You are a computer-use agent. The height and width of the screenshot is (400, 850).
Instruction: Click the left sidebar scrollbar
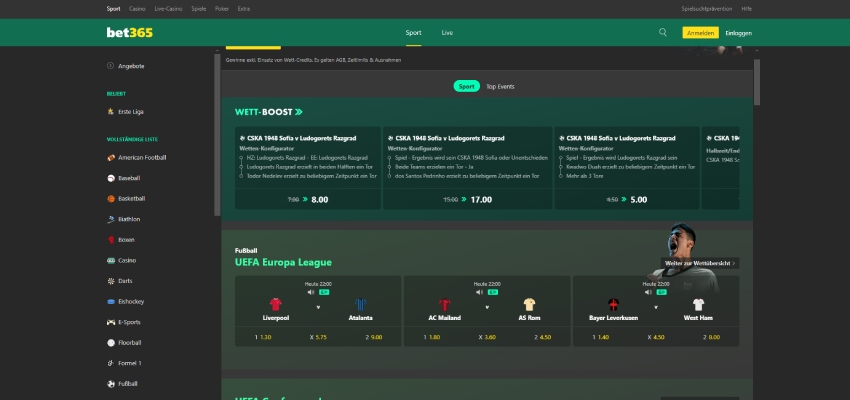pos(217,134)
